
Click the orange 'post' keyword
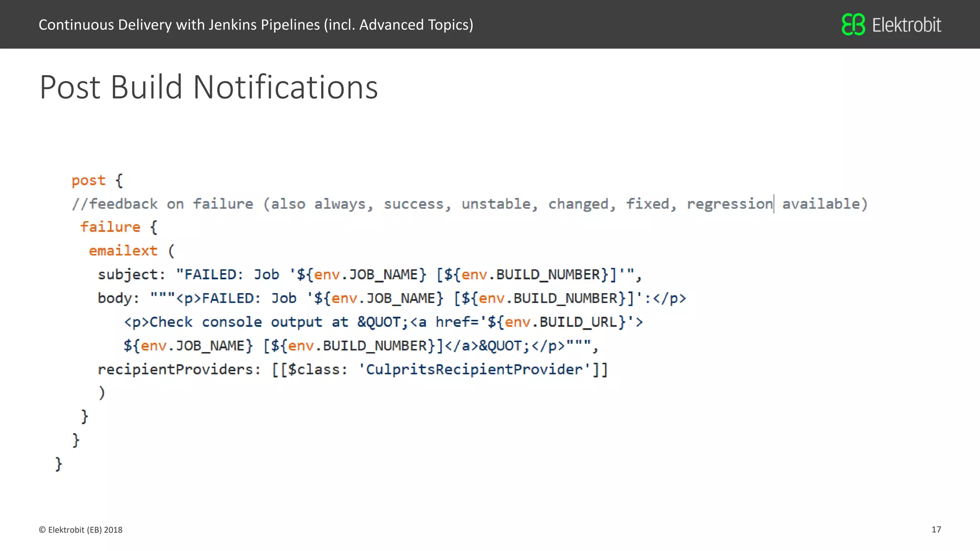(89, 180)
